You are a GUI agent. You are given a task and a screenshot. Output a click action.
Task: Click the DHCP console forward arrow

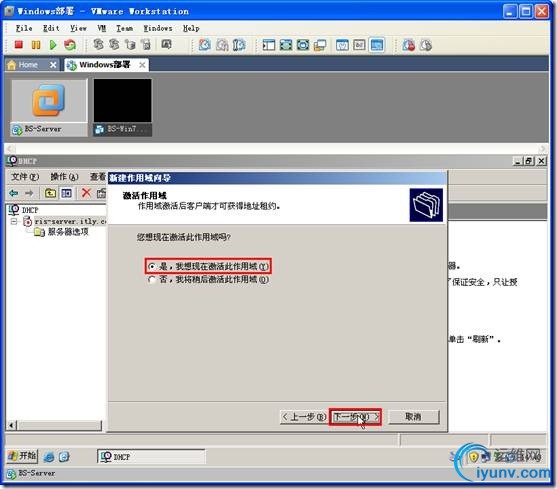[x=29, y=193]
